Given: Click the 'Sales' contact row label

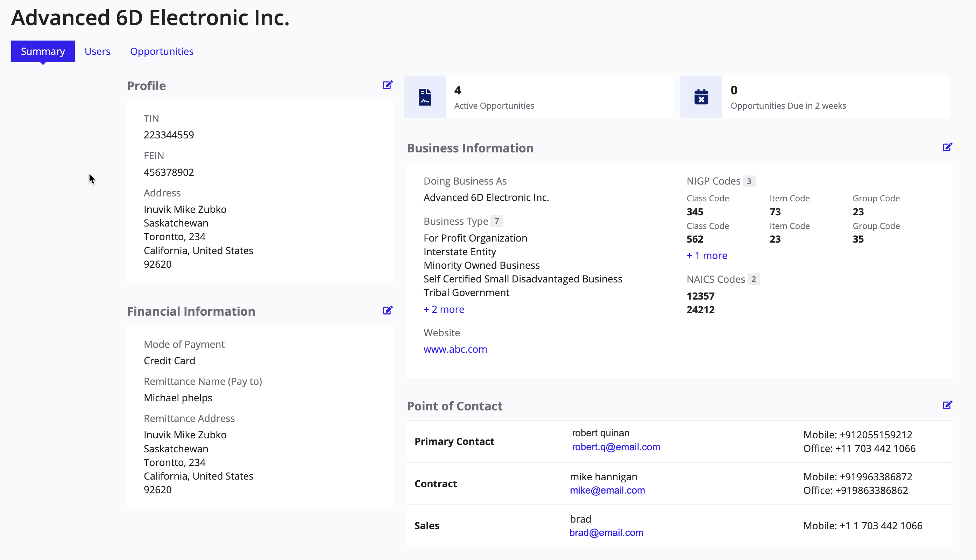Looking at the screenshot, I should (x=427, y=525).
